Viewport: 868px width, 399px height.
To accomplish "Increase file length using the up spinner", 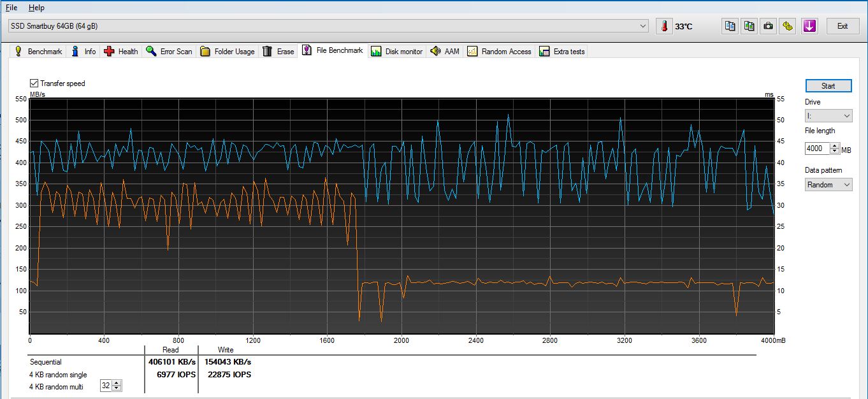I will pyautogui.click(x=835, y=146).
